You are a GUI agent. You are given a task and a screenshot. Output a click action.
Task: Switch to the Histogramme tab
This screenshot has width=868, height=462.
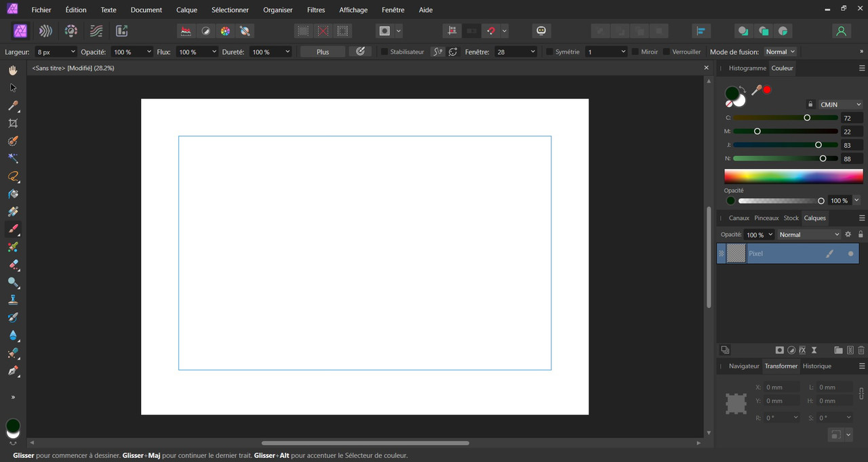[x=747, y=69]
